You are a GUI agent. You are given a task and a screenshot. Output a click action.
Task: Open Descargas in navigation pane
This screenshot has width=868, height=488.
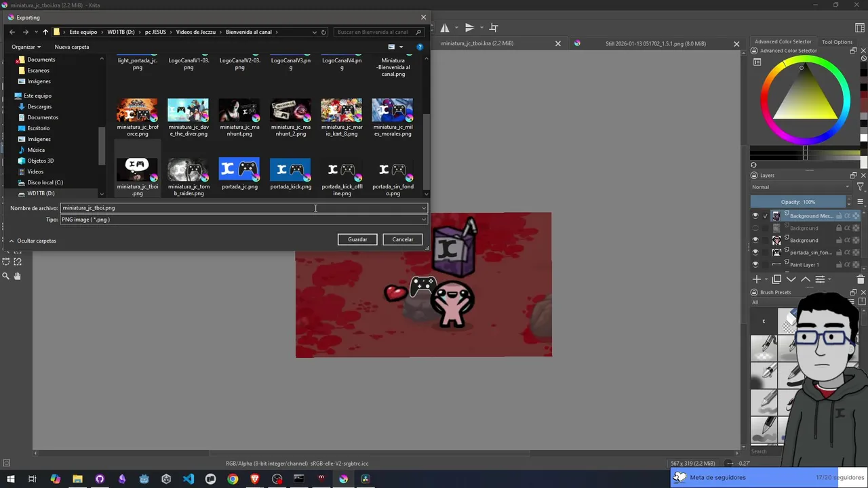39,106
